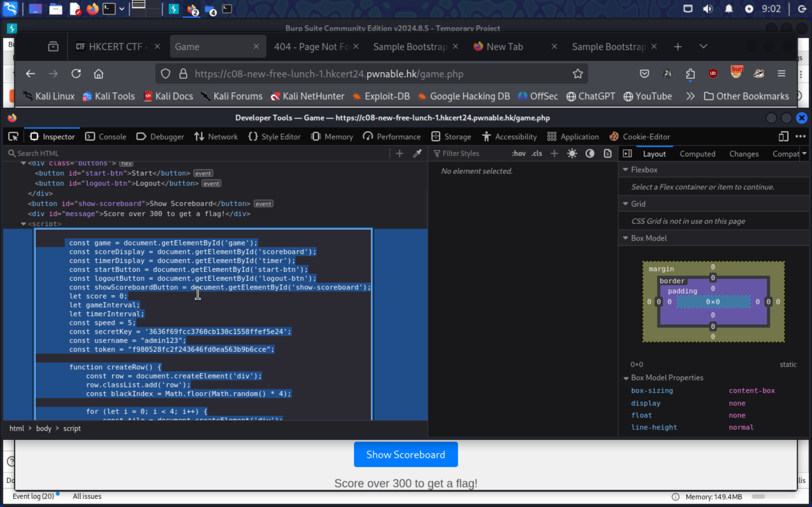Toggle the dark theme color scheme
Image resolution: width=812 pixels, height=507 pixels.
[x=590, y=153]
